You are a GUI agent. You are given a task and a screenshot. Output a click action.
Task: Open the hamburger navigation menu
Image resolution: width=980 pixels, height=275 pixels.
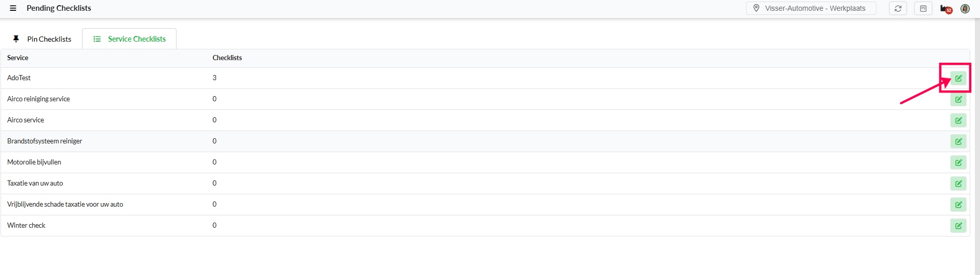(x=13, y=8)
